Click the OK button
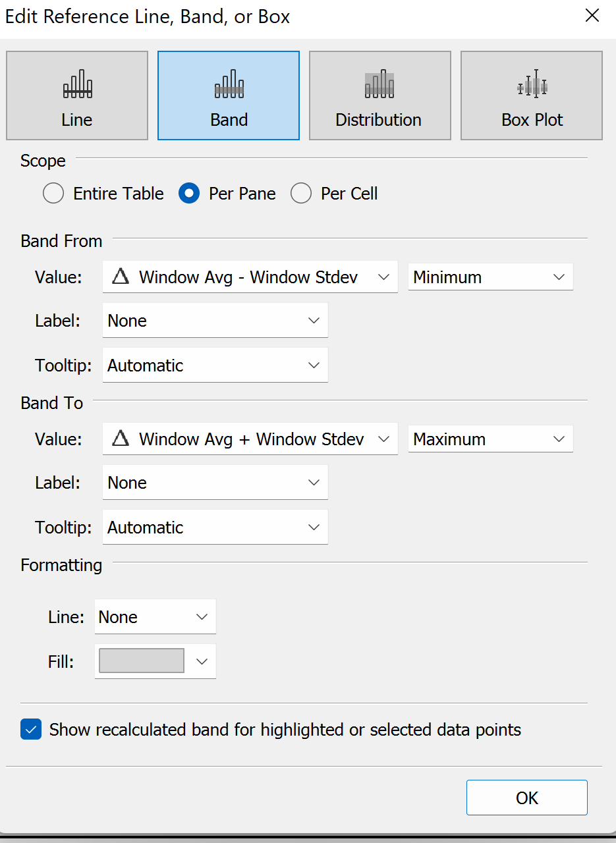616x843 pixels. [x=526, y=798]
